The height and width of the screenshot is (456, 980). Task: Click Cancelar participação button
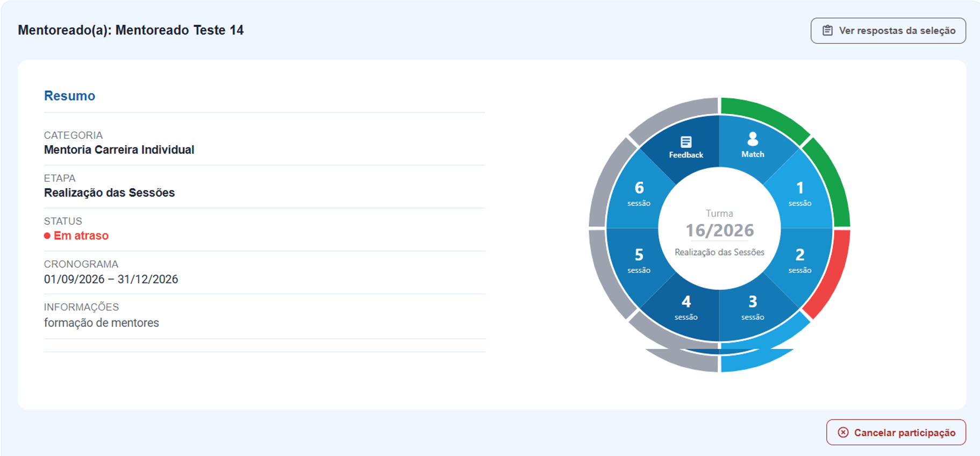pos(896,432)
